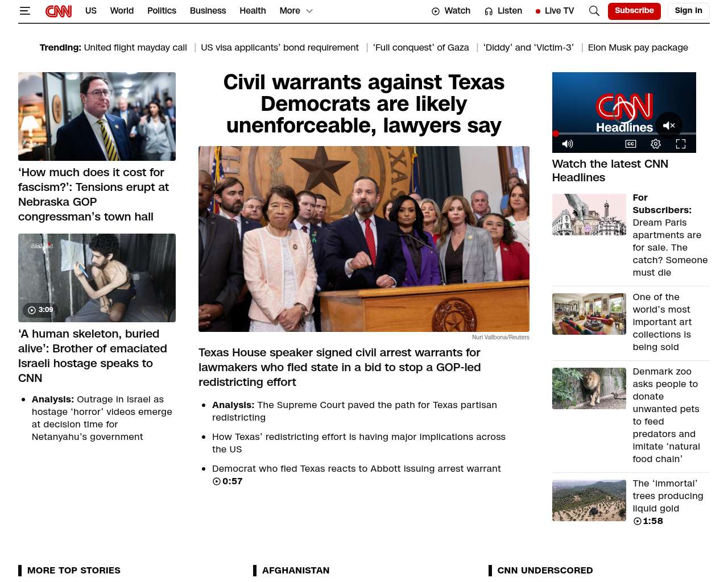The image size is (728, 582).
Task: Click the red Live TV dot
Action: point(538,11)
